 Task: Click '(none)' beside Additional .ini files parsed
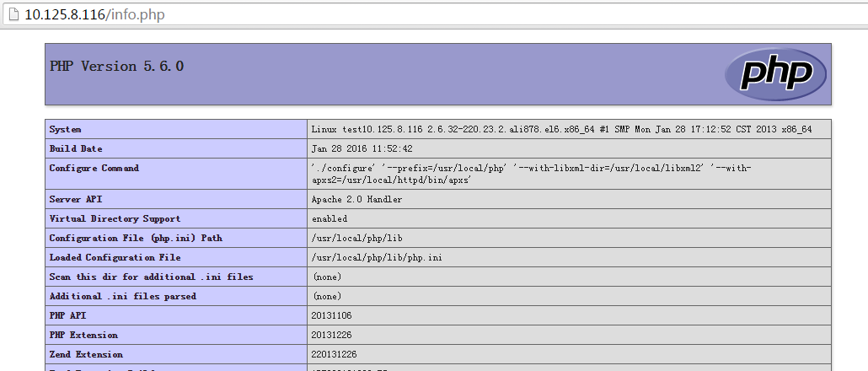tap(327, 296)
